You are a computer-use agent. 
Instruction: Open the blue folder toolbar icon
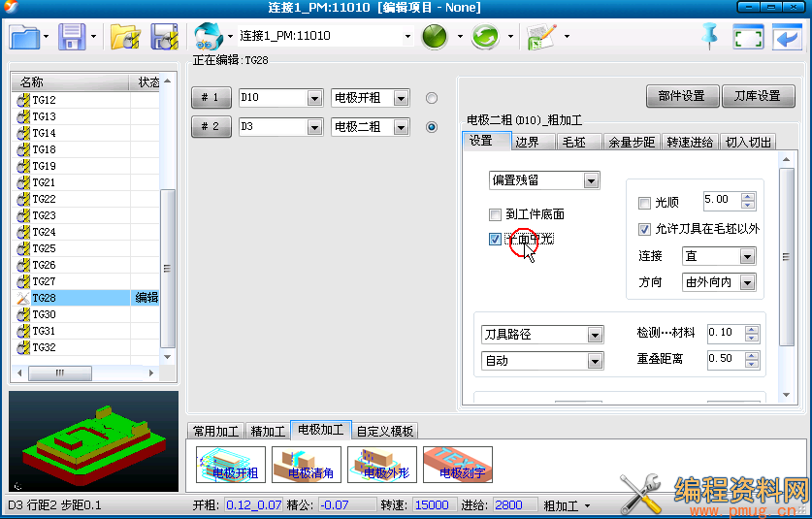pos(25,36)
